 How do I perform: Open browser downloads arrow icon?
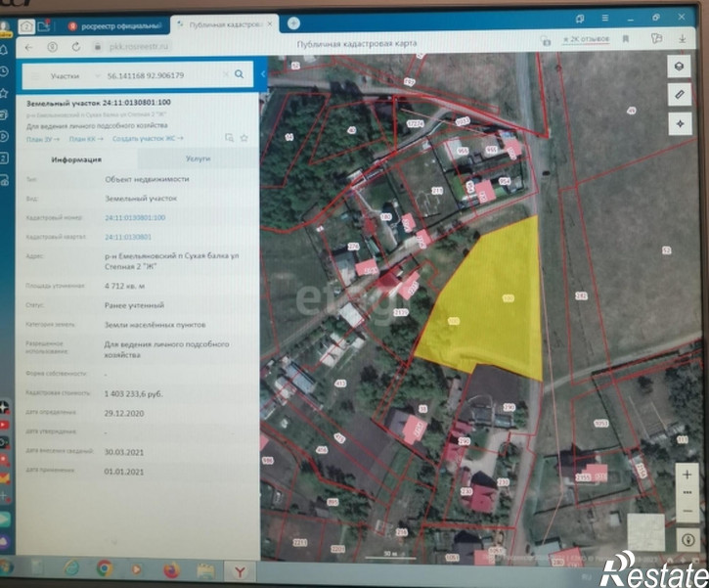[682, 39]
